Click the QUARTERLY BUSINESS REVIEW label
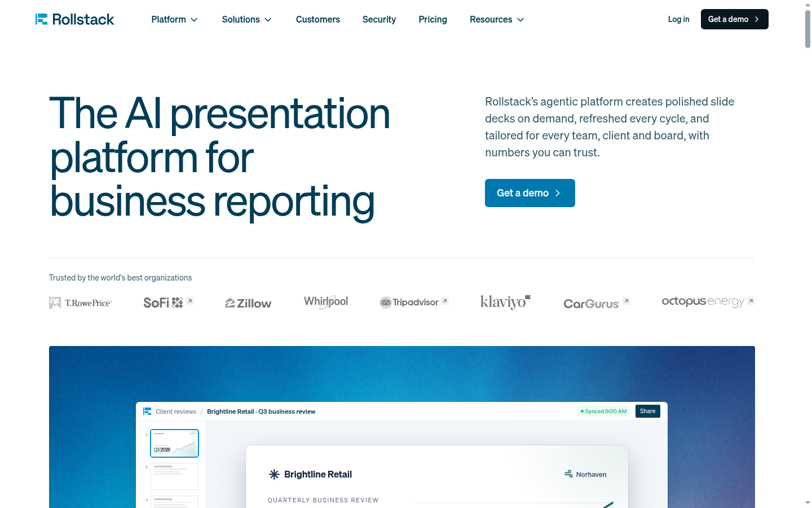Image resolution: width=812 pixels, height=508 pixels. coord(323,500)
